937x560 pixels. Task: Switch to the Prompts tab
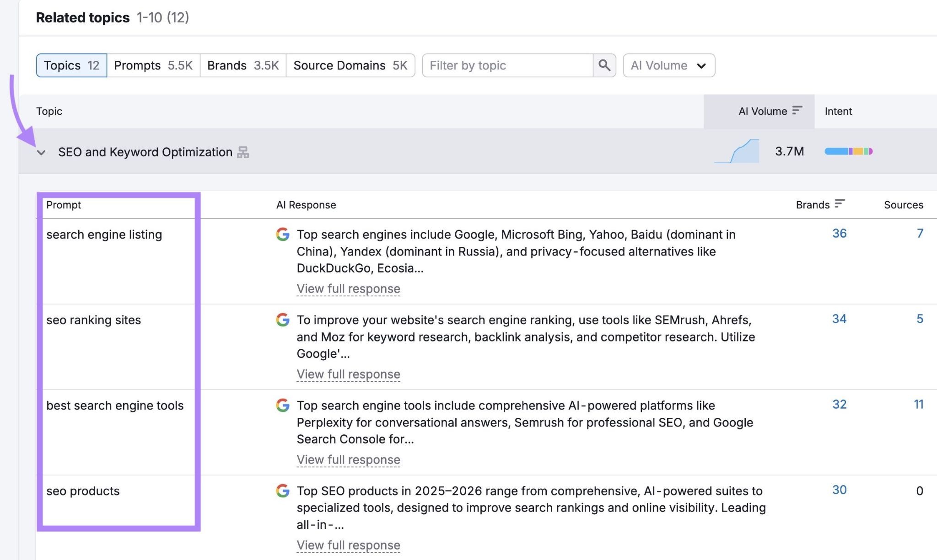coord(153,65)
